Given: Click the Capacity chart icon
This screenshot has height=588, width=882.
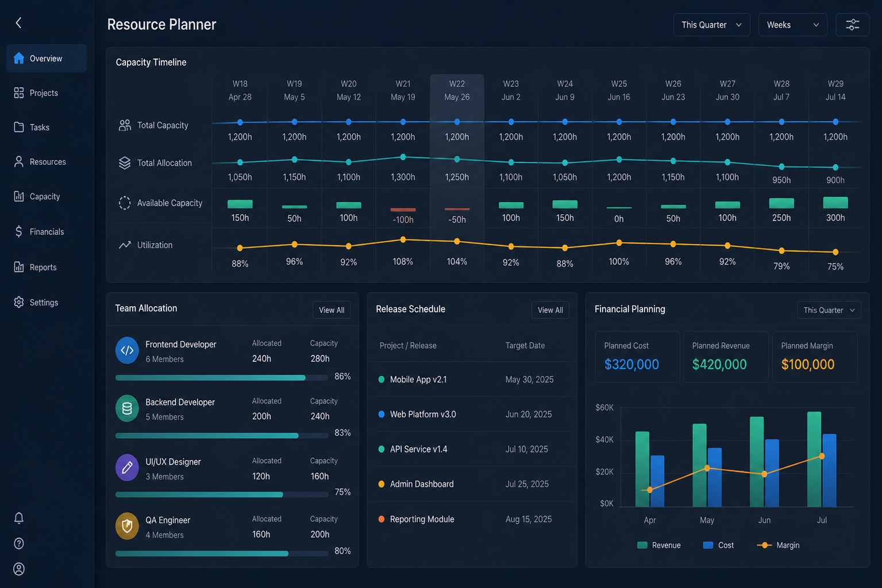Looking at the screenshot, I should point(19,196).
